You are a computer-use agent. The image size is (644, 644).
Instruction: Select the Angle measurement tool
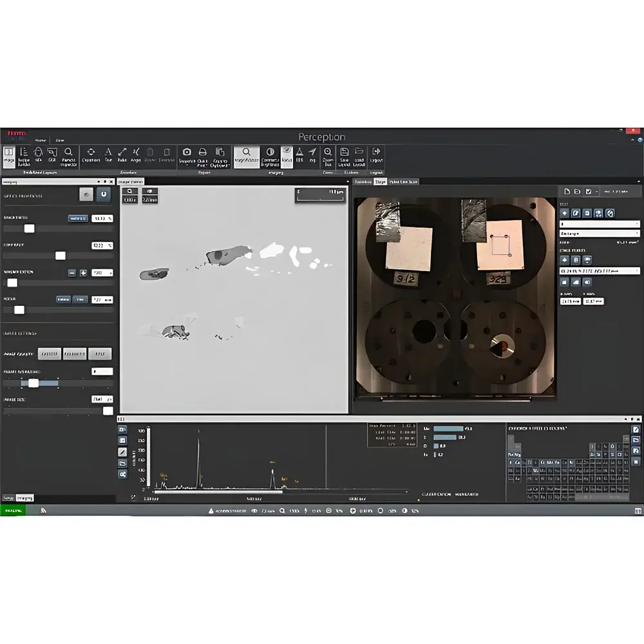136,155
